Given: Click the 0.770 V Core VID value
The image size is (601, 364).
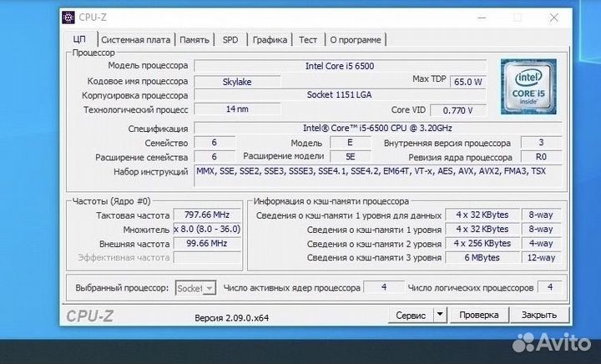Looking at the screenshot, I should tap(458, 110).
